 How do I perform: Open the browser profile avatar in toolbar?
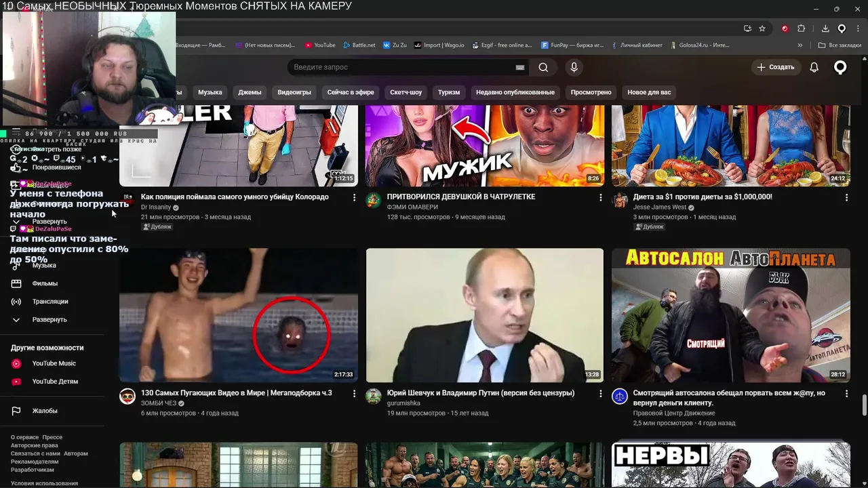[x=842, y=28]
